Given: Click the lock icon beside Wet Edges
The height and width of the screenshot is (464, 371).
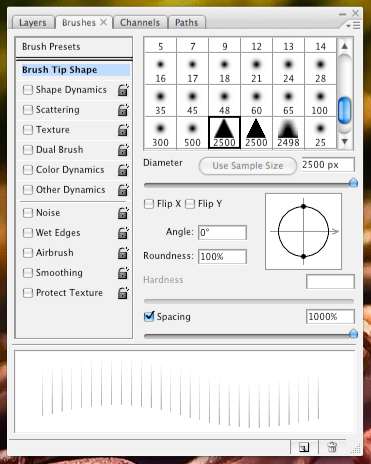Looking at the screenshot, I should (123, 233).
